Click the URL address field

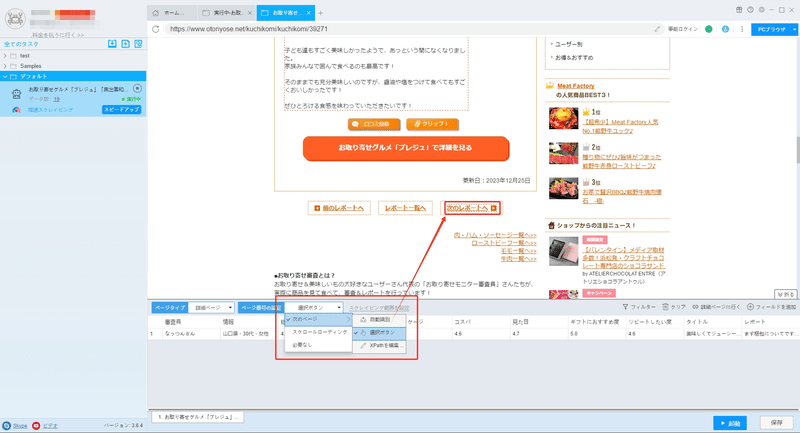pos(408,29)
